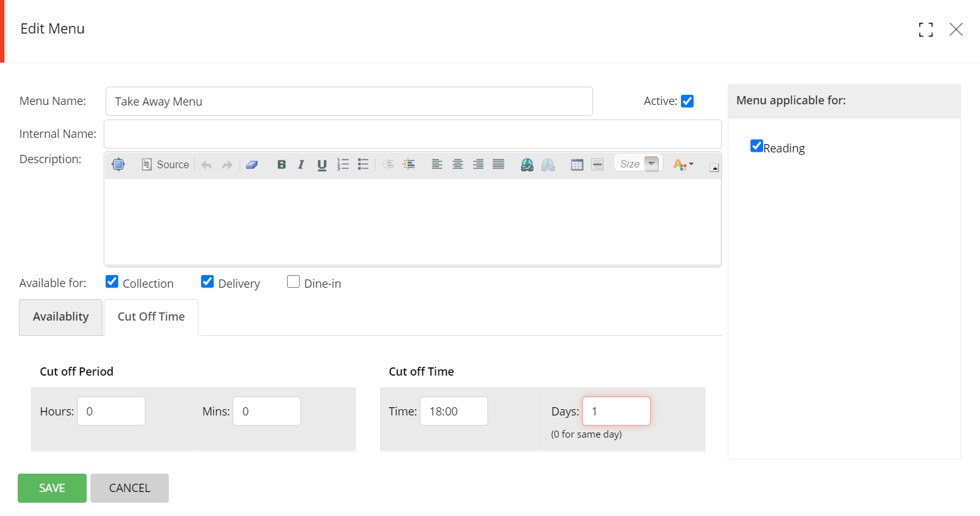Viewport: 980px width, 516px height.
Task: Click the "Cut off Period" heading
Action: click(77, 372)
